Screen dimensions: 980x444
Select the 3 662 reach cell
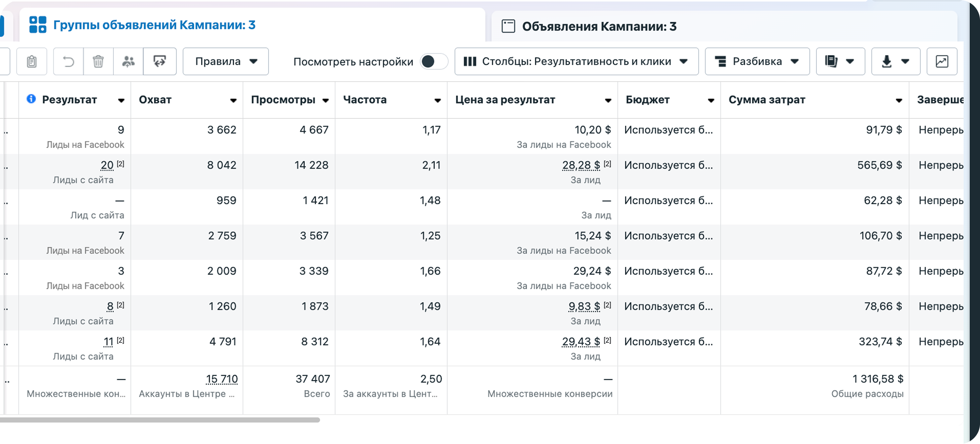[x=222, y=130]
